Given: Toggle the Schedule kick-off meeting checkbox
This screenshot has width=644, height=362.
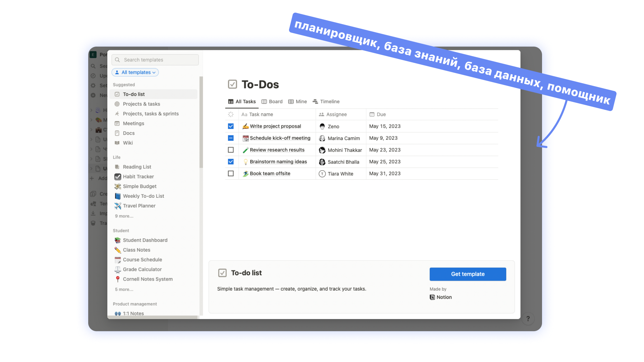Looking at the screenshot, I should tap(231, 138).
